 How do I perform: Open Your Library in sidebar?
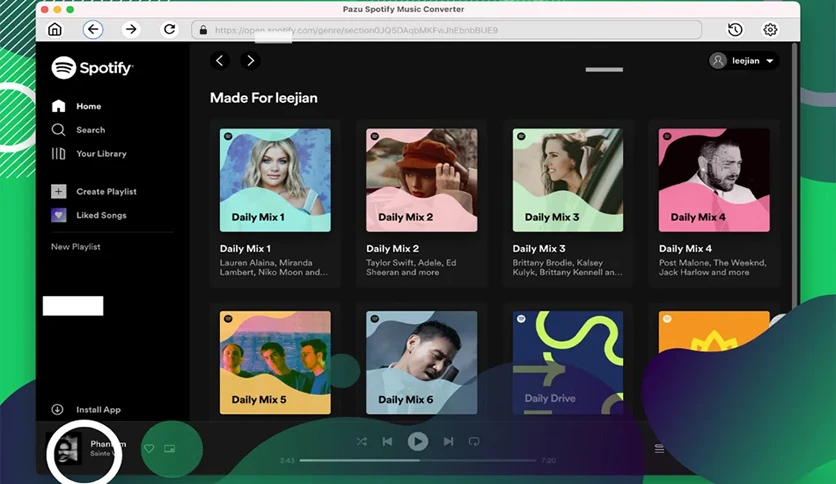(x=89, y=154)
